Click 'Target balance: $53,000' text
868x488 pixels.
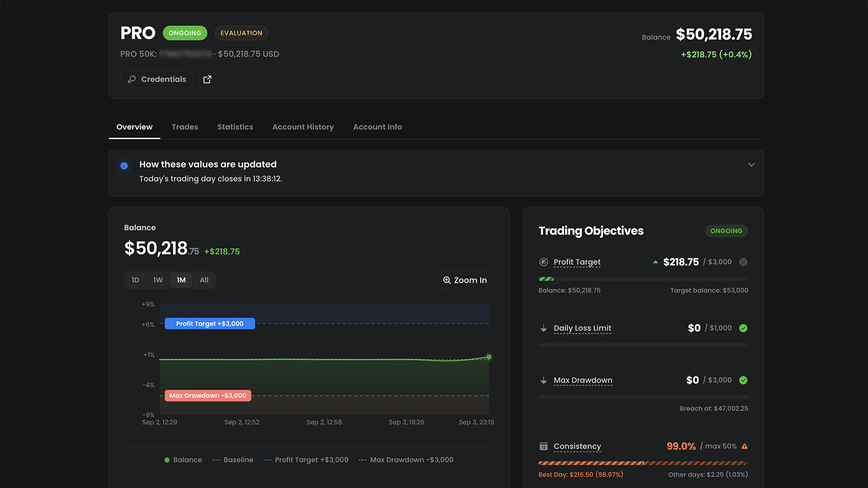[x=709, y=291]
